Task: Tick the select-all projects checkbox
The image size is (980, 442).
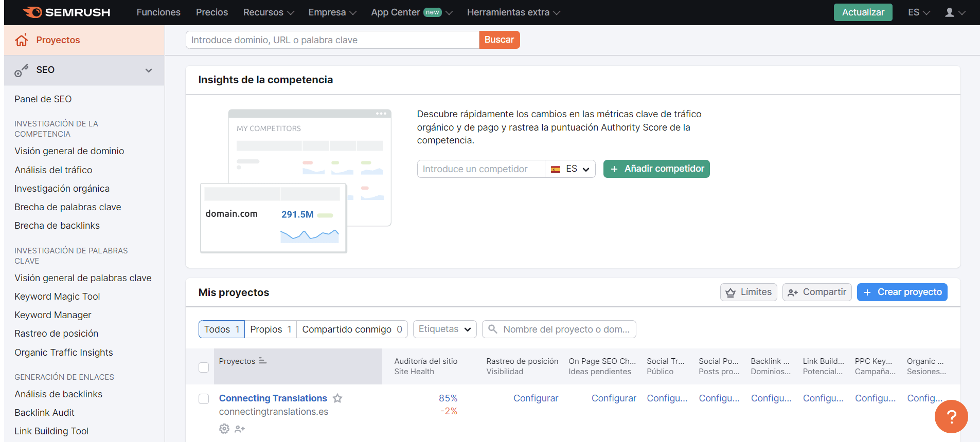Action: click(204, 367)
